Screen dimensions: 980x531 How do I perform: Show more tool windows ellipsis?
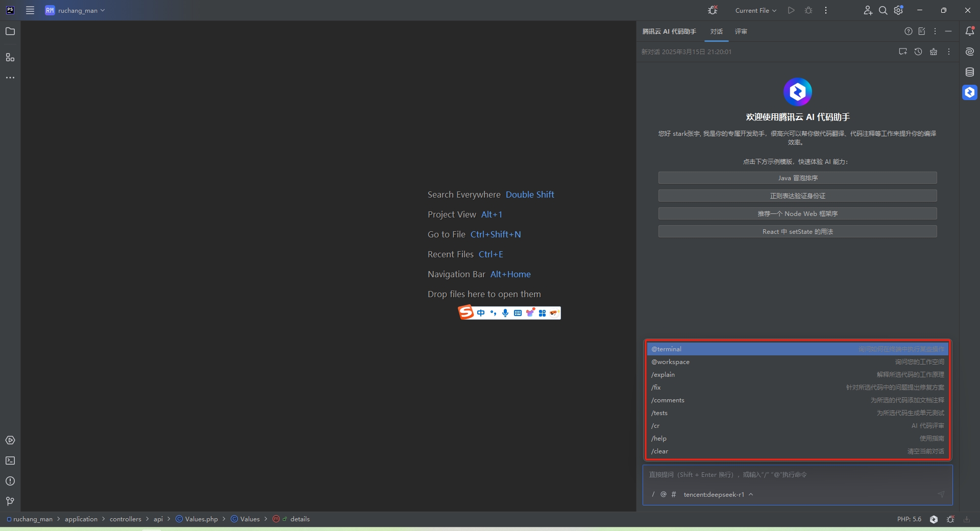tap(10, 78)
